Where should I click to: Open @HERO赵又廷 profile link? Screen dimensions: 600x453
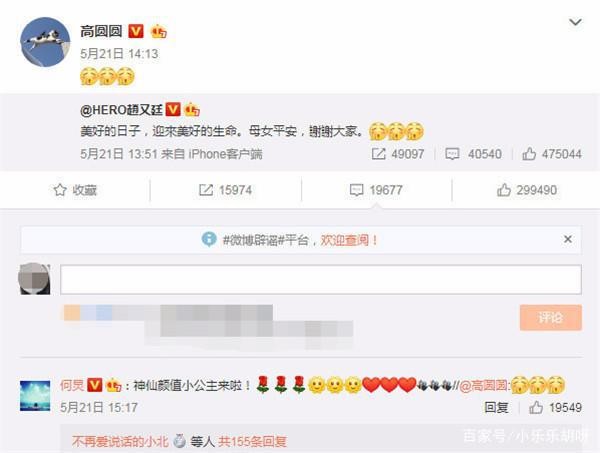pyautogui.click(x=121, y=110)
